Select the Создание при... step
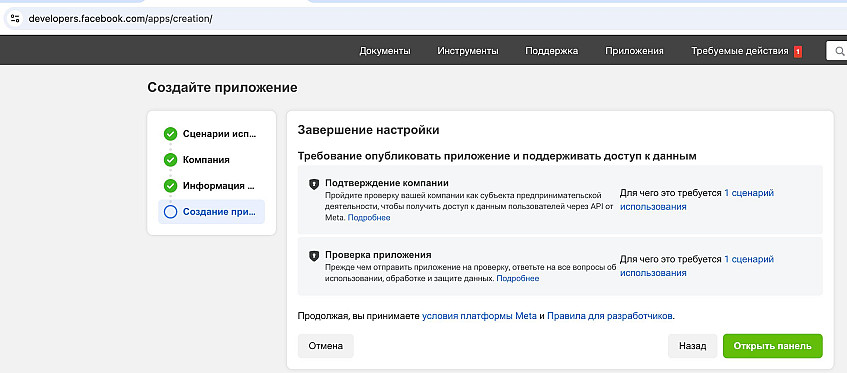Image resolution: width=847 pixels, height=373 pixels. coord(211,212)
